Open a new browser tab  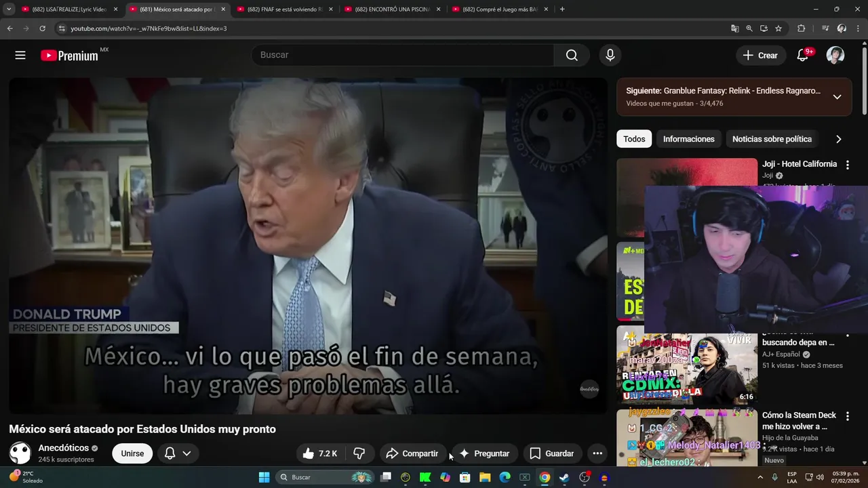pyautogui.click(x=562, y=9)
